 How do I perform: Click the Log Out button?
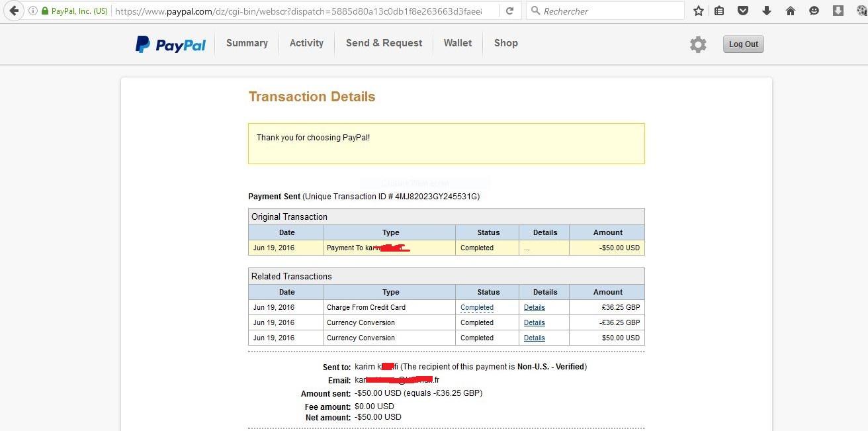743,44
